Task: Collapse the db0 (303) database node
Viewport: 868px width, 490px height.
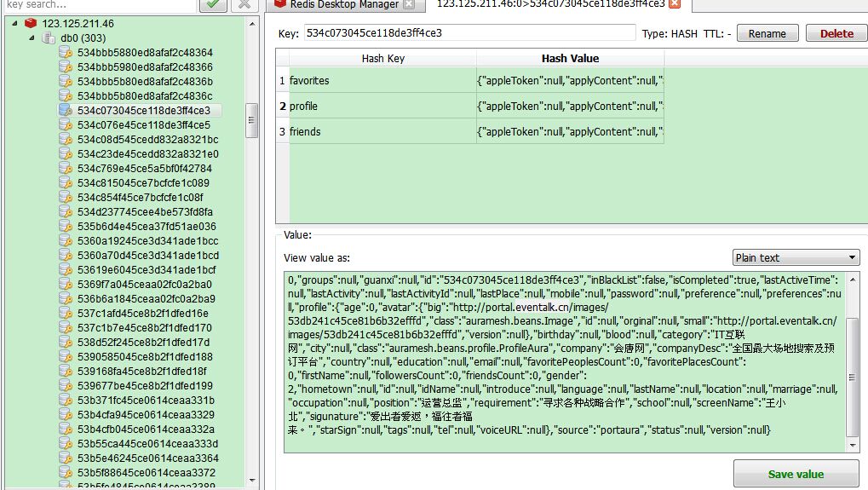Action: tap(32, 37)
